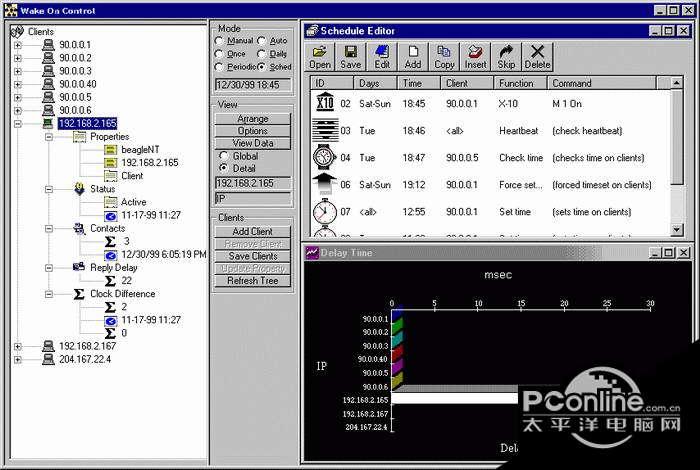Click the 12/30/99 18:45 date field

253,85
